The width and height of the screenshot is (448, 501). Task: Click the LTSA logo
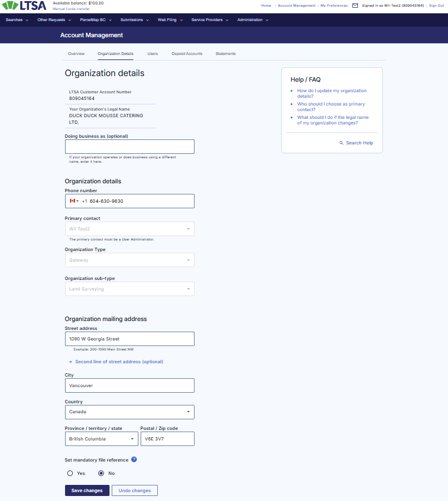click(x=24, y=6)
